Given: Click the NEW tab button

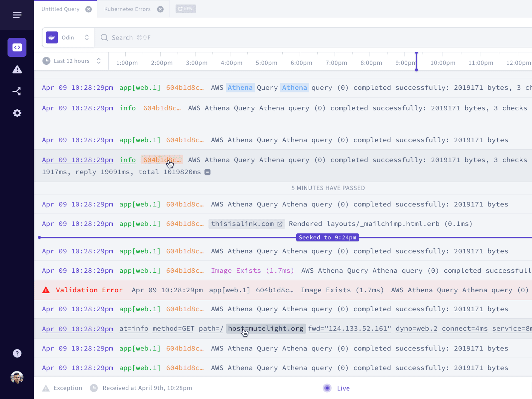Looking at the screenshot, I should (x=186, y=9).
